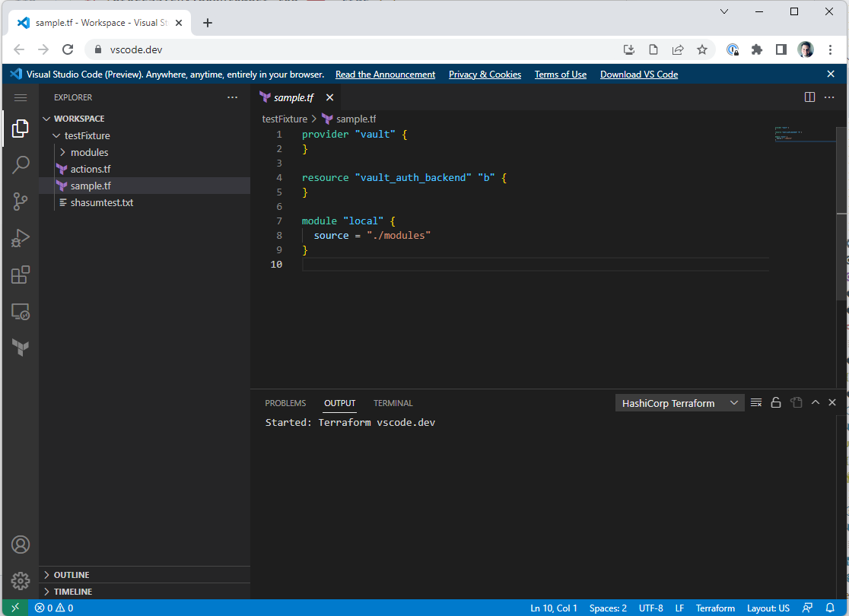849x616 pixels.
Task: Open shasumtest.txt in the explorer
Action: click(145, 202)
